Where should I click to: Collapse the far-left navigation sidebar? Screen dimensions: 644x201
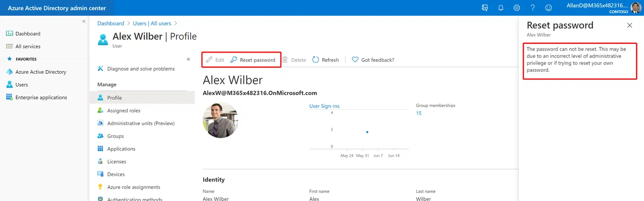pos(84,21)
